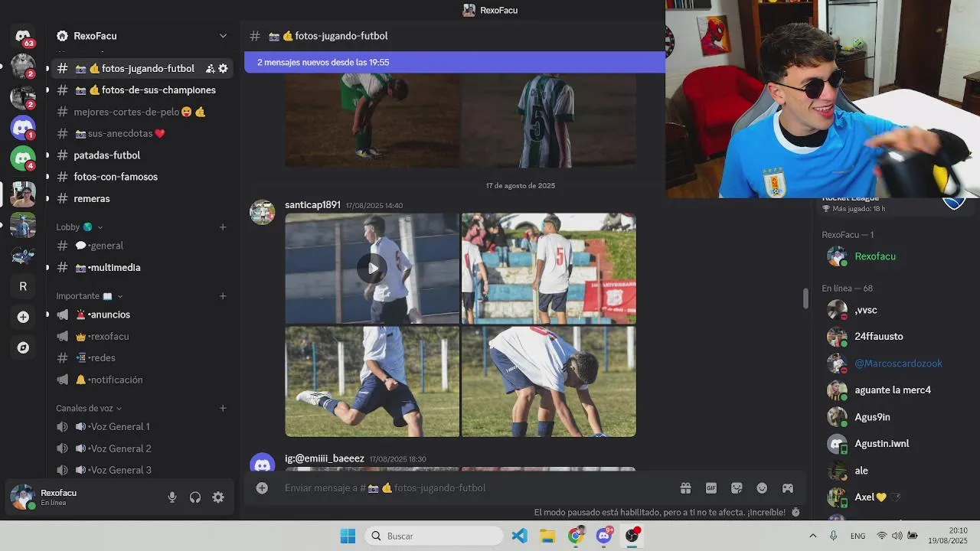980x551 pixels.
Task: Open the emoji picker
Action: [x=762, y=487]
